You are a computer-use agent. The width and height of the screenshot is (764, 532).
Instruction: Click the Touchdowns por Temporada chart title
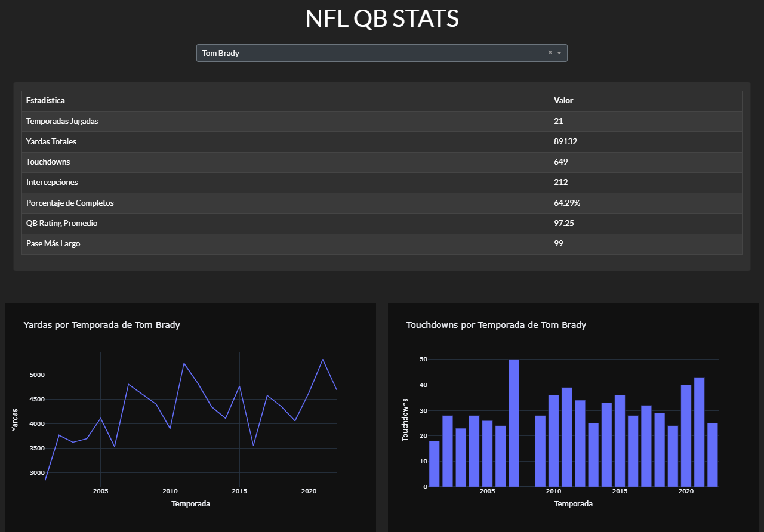[x=496, y=325]
